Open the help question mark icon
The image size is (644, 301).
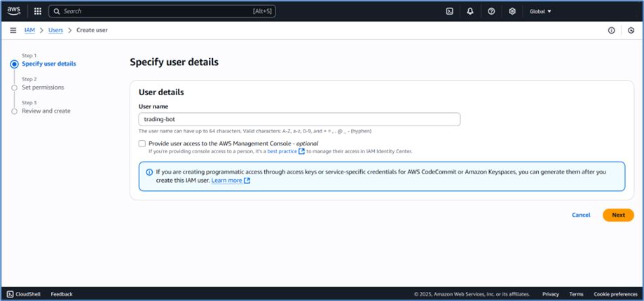coord(491,11)
